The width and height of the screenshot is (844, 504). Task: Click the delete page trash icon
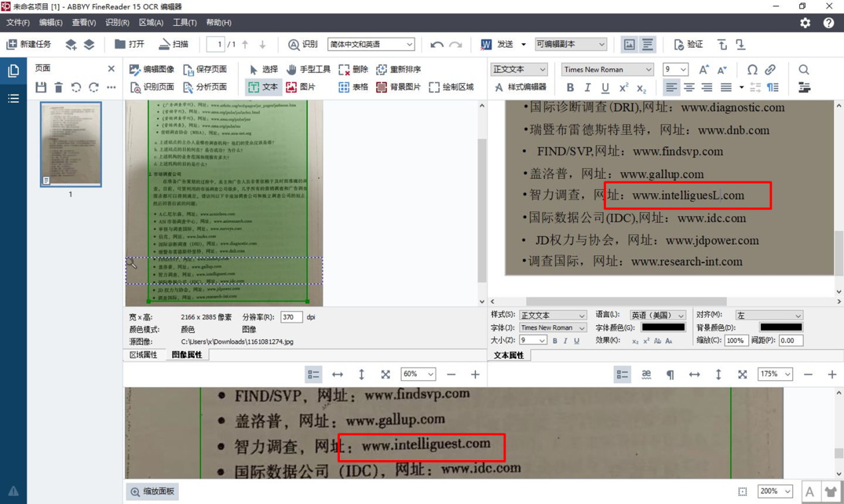[x=59, y=87]
